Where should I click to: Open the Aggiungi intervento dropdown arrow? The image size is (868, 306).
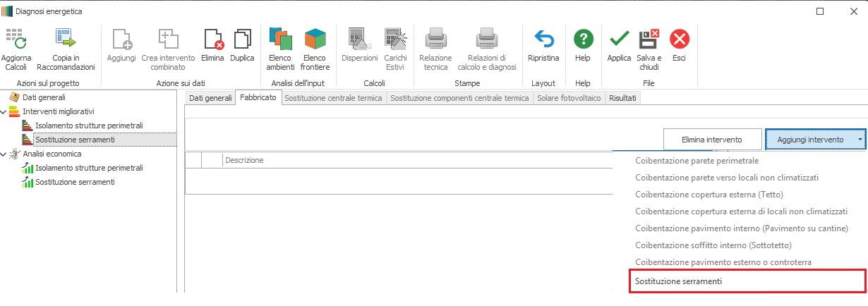[x=859, y=140]
